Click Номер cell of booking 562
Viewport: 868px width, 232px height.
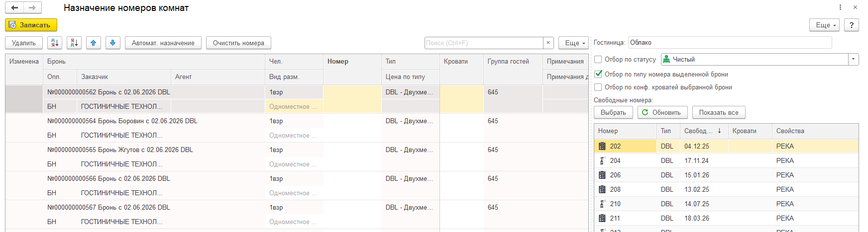(352, 99)
